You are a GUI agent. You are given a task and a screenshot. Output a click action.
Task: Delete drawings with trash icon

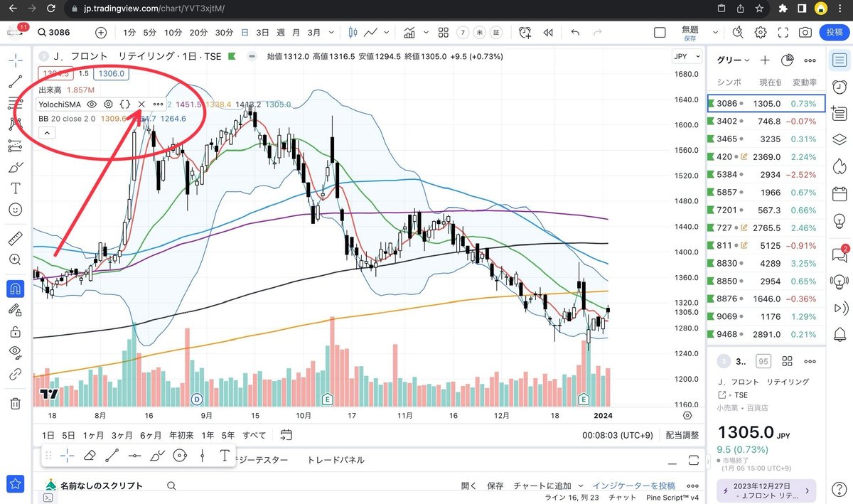[x=15, y=403]
